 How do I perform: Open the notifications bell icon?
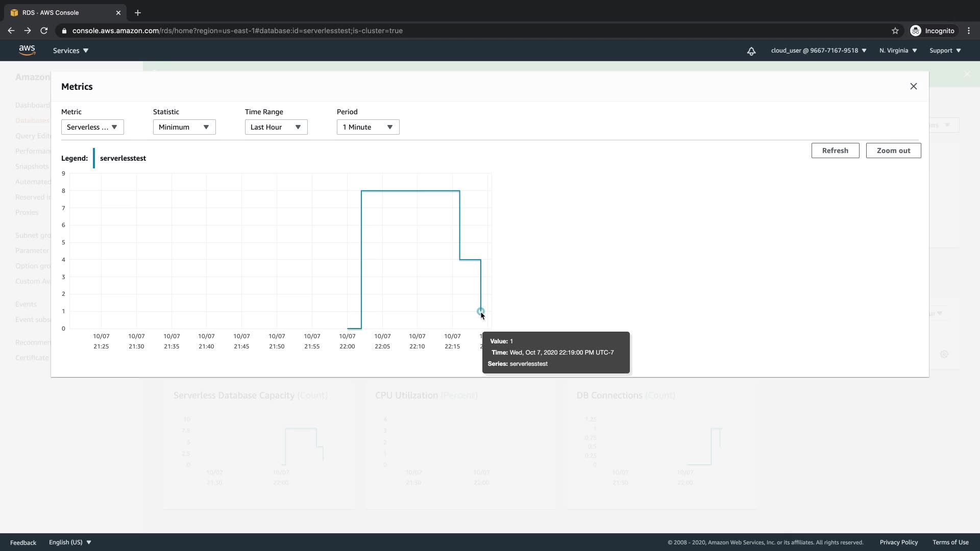[x=751, y=51]
